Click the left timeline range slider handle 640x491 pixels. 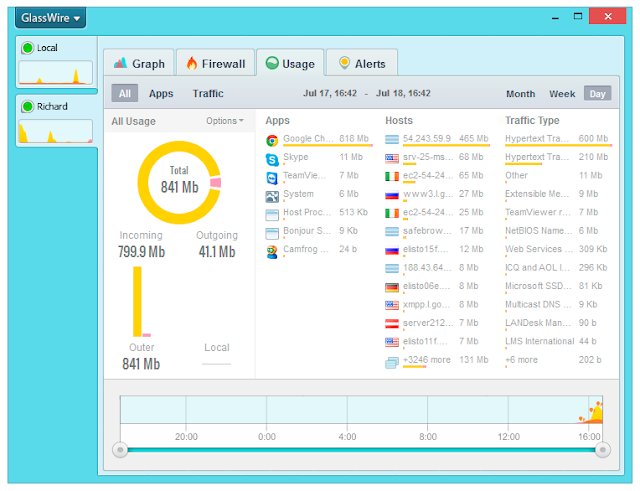[120, 450]
